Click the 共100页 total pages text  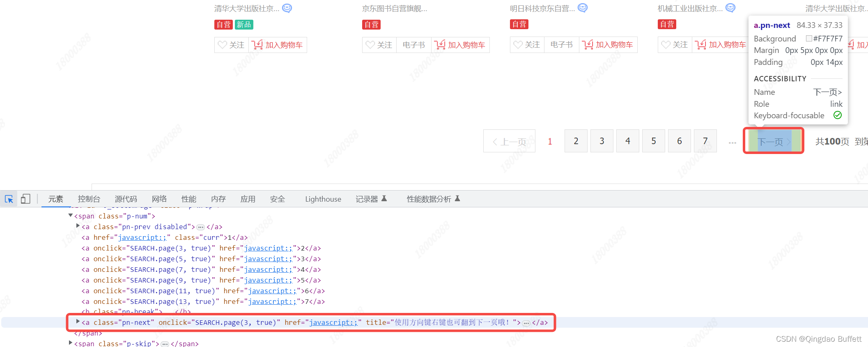pos(832,142)
